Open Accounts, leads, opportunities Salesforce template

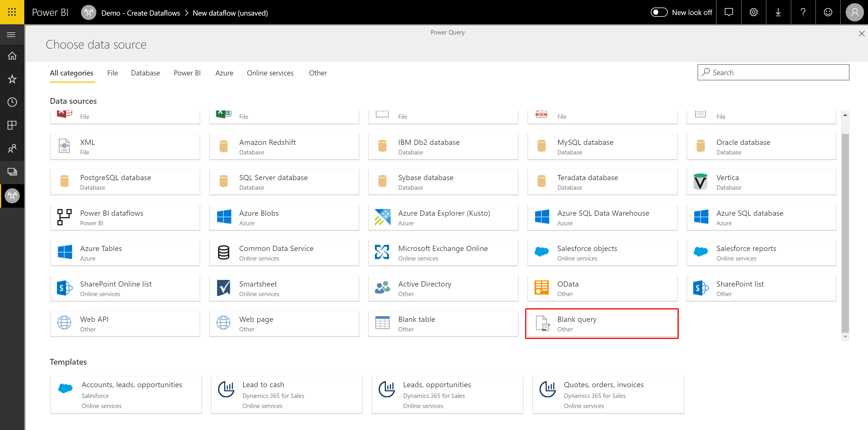(126, 395)
